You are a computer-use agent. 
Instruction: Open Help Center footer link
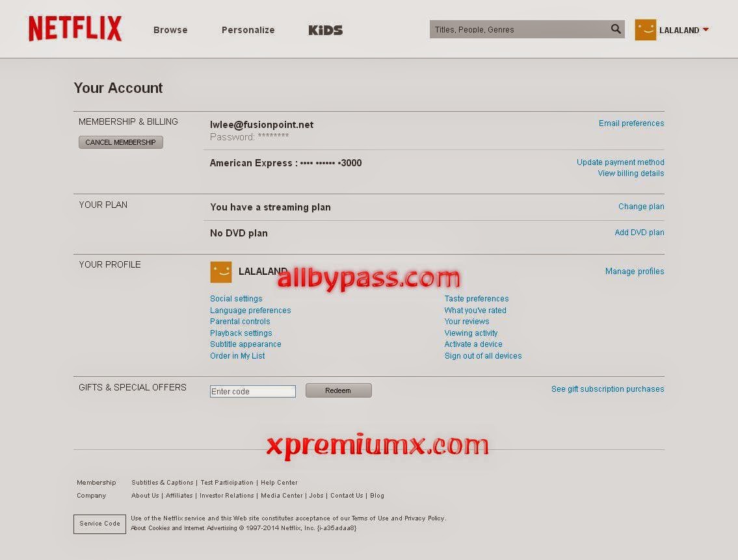click(x=279, y=483)
